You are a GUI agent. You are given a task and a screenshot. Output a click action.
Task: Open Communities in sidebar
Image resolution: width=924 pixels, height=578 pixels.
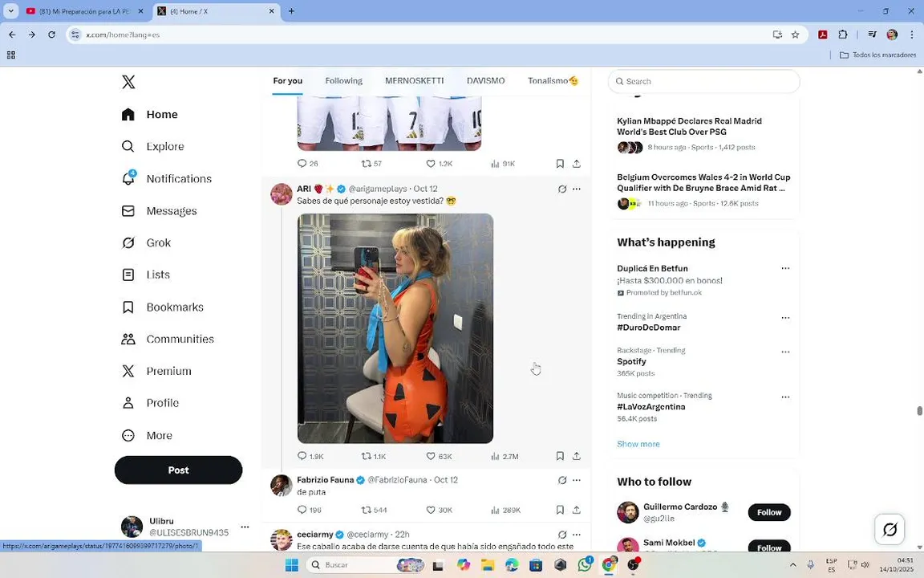[x=168, y=339]
